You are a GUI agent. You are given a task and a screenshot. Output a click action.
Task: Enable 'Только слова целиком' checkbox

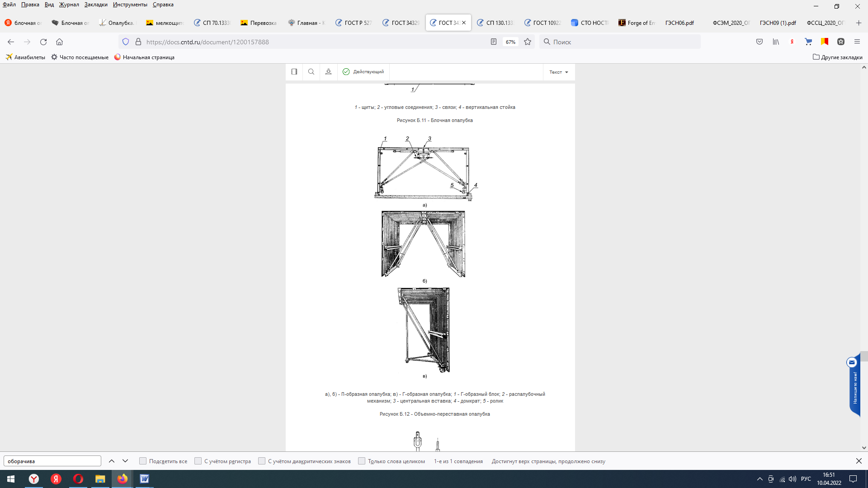(x=362, y=461)
